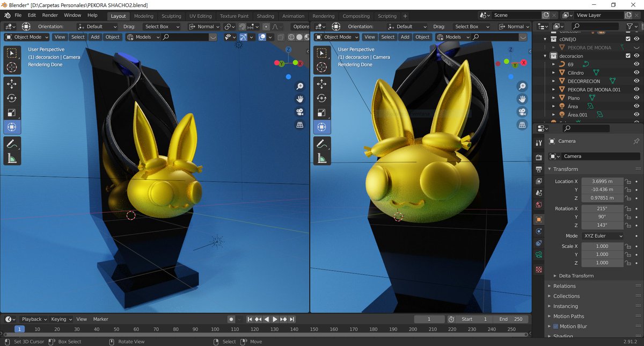Click the Add menu in left viewport

coord(95,37)
